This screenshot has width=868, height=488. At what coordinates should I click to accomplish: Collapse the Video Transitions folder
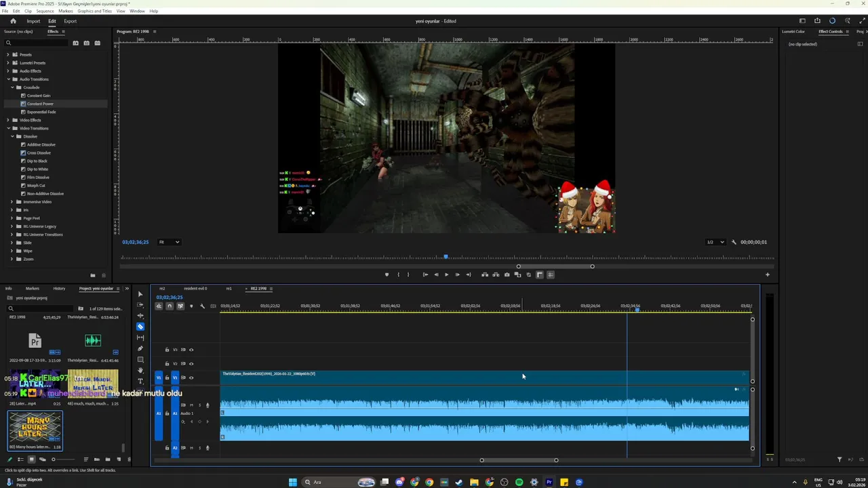(x=8, y=128)
